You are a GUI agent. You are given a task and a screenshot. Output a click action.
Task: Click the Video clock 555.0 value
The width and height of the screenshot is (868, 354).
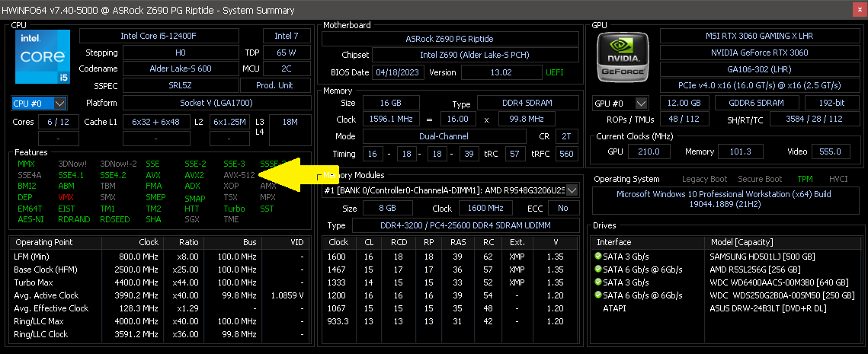click(831, 151)
